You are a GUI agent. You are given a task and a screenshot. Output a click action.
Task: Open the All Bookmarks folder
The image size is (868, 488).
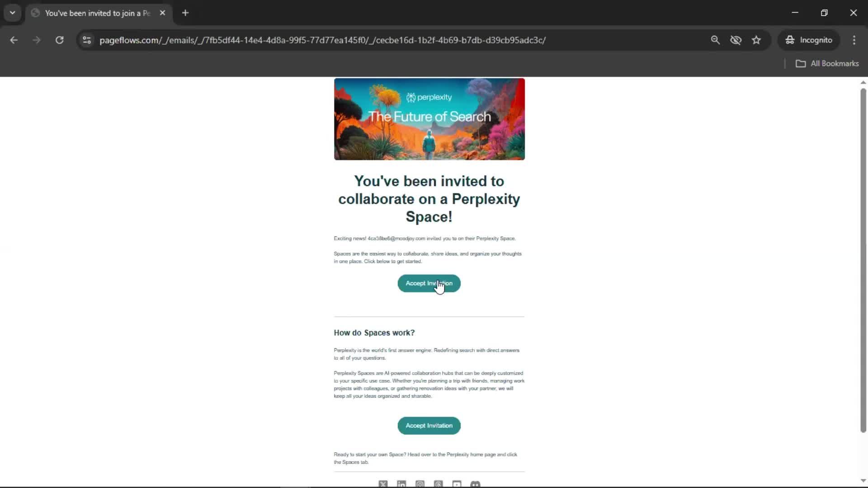827,64
